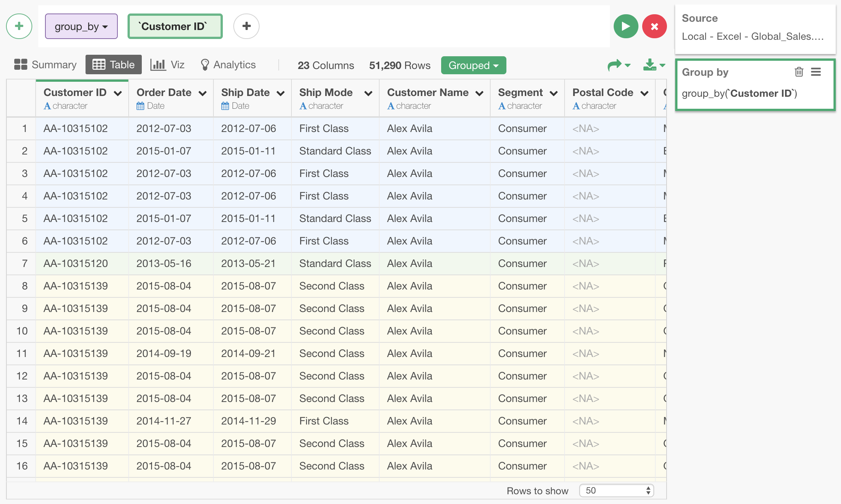Click the green add step plus button
Image resolution: width=841 pixels, height=504 pixels.
click(19, 26)
